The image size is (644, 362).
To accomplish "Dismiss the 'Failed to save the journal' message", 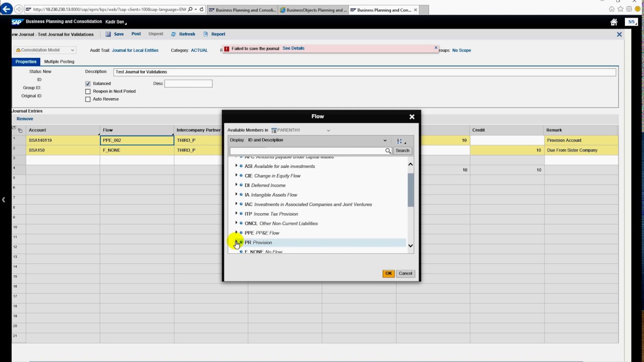I will pos(436,48).
